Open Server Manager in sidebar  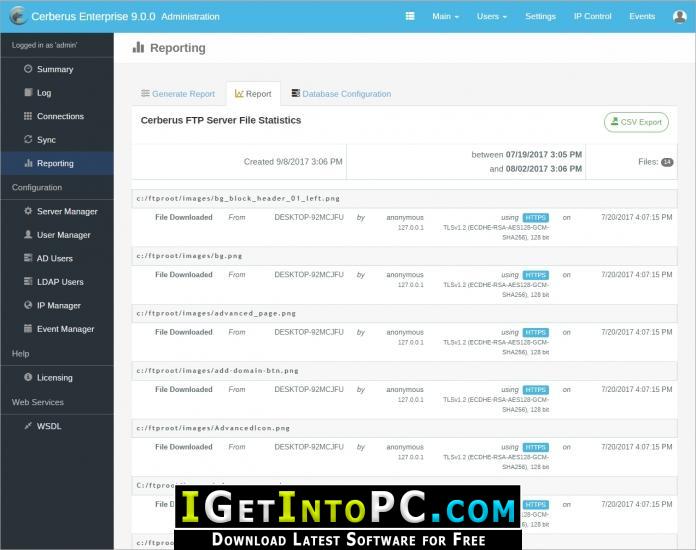67,211
